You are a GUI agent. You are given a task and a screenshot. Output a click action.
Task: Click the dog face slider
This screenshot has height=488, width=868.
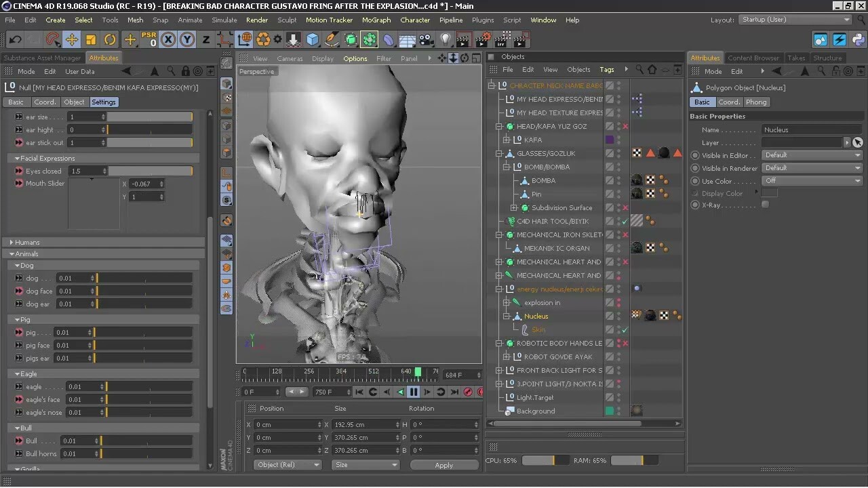(144, 291)
